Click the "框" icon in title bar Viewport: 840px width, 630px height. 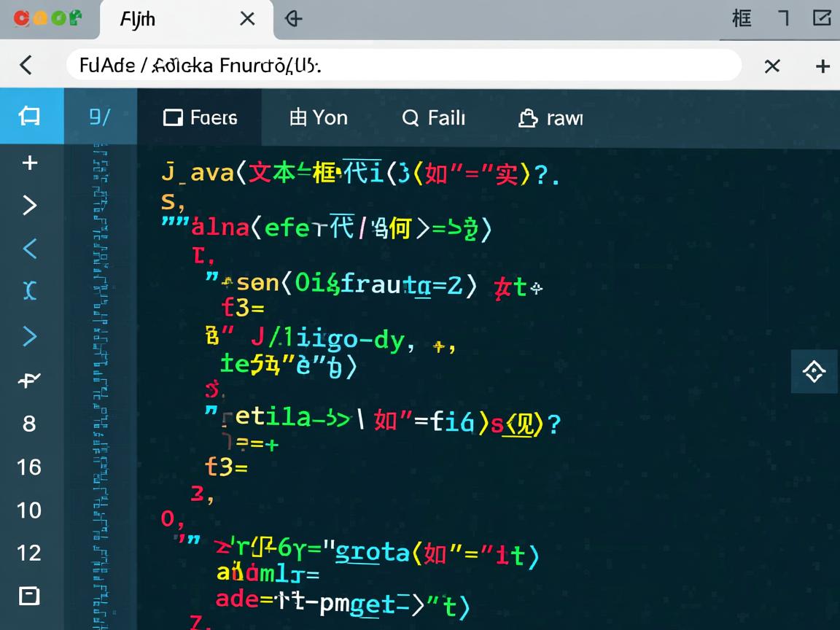pyautogui.click(x=742, y=18)
